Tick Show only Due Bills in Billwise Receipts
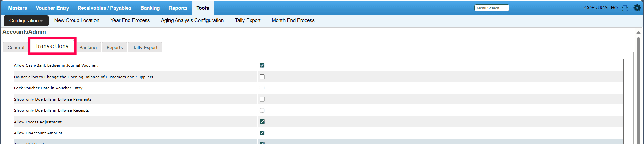The image size is (644, 144). coord(262,110)
